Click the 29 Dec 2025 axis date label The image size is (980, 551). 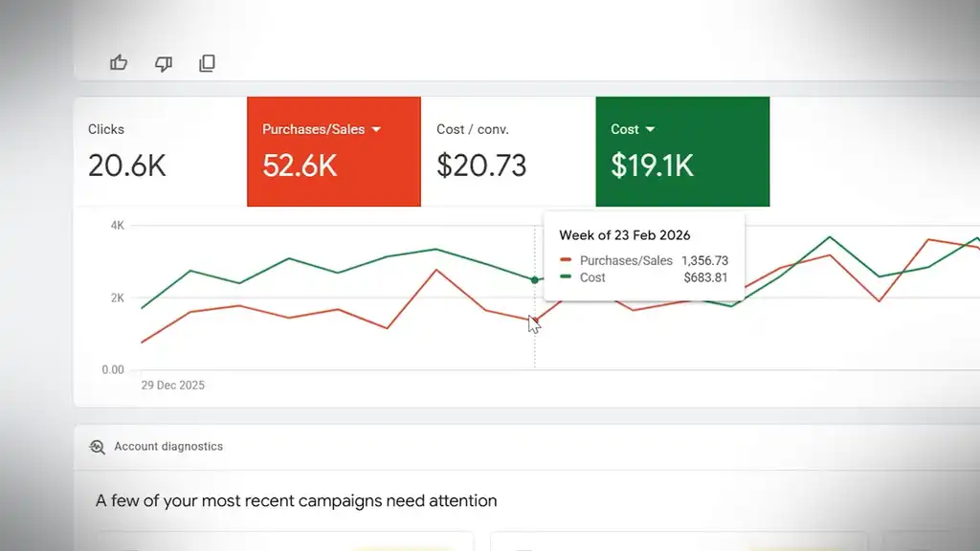pos(172,386)
